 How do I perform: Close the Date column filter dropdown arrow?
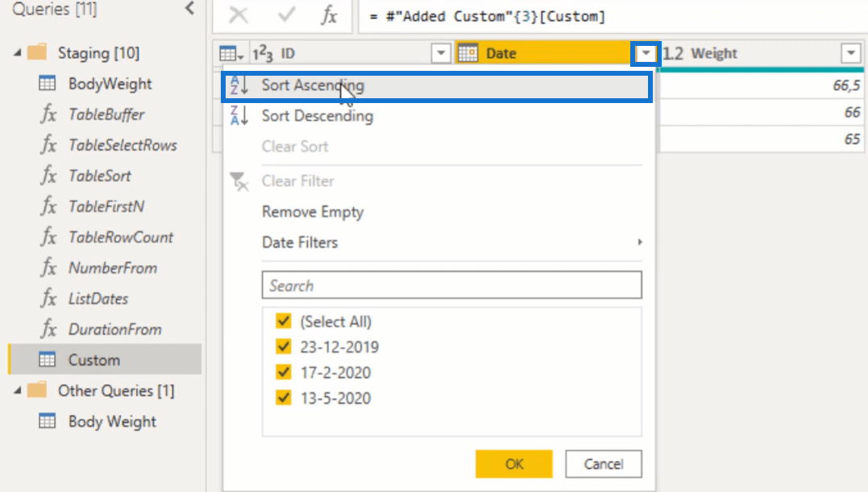(x=646, y=54)
